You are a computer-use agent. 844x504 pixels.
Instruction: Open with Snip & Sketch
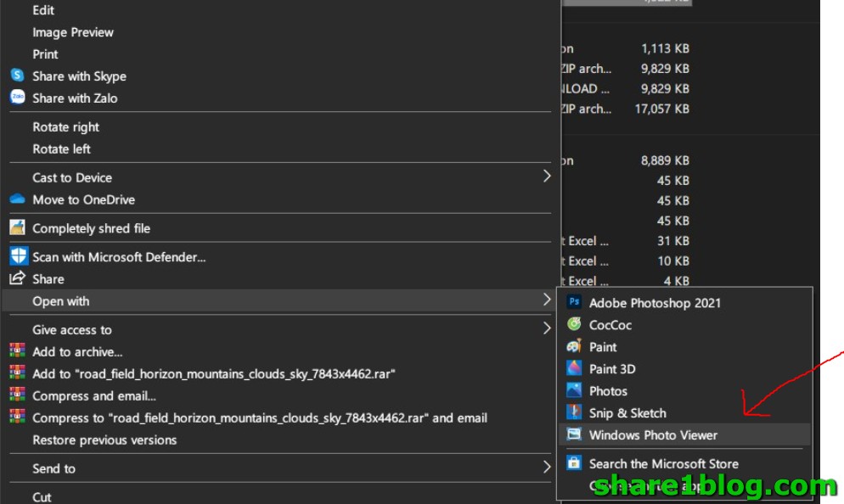tap(627, 413)
